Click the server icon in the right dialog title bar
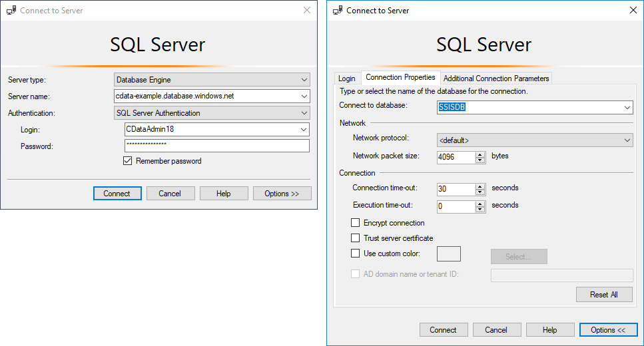Image resolution: width=644 pixels, height=346 pixels. (x=338, y=11)
